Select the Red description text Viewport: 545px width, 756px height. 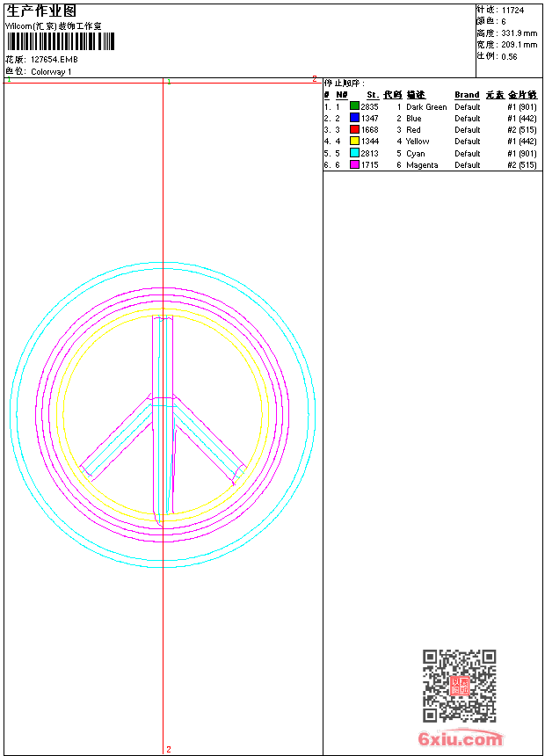click(413, 130)
